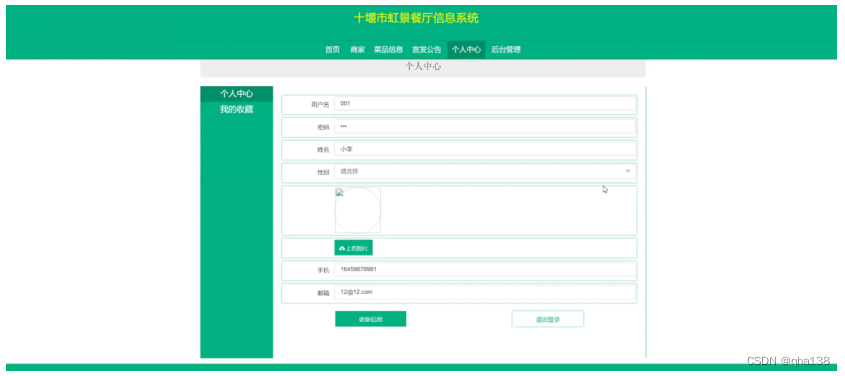Open 我的收藏 in the left sidebar
The height and width of the screenshot is (376, 845).
(237, 109)
